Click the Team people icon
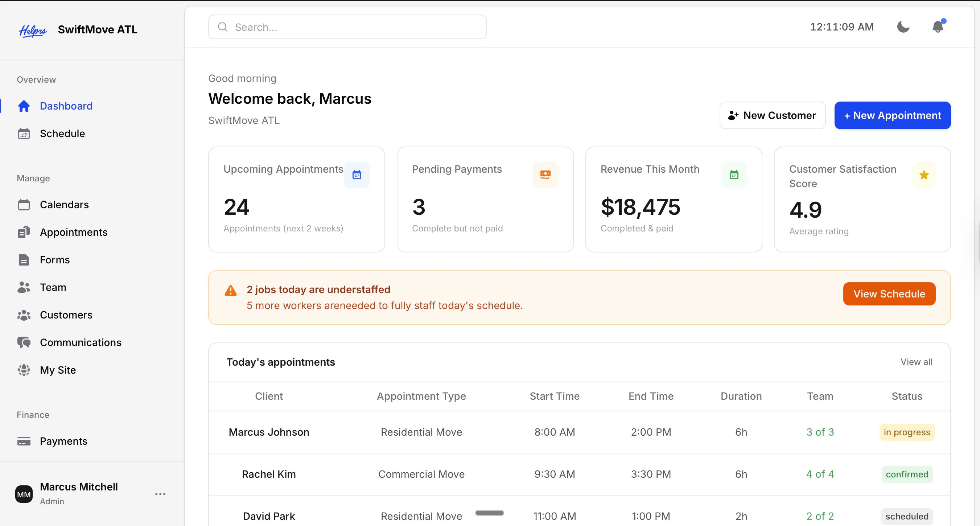The image size is (980, 526). (24, 287)
